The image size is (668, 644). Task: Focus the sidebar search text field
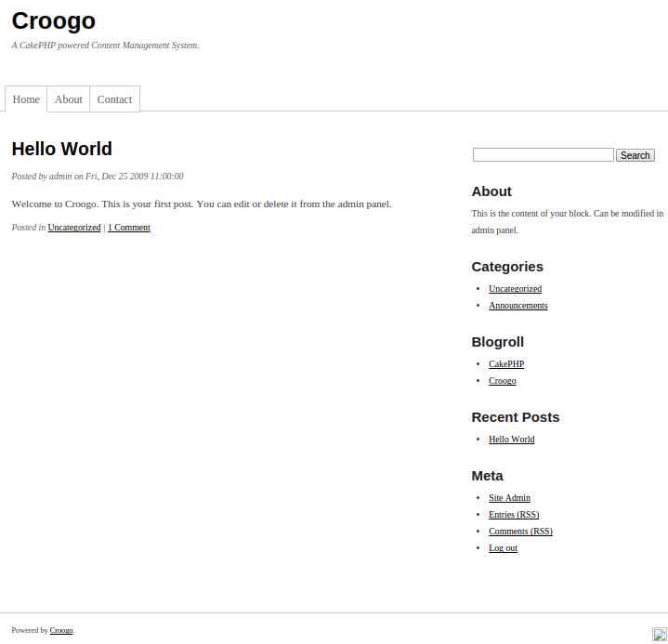pyautogui.click(x=544, y=154)
